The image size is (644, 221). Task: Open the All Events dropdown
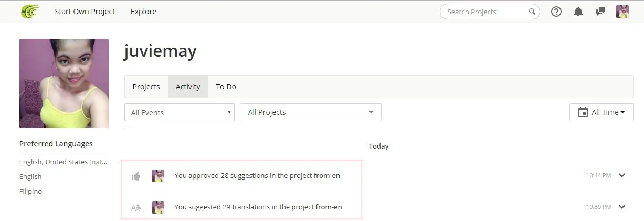point(180,112)
